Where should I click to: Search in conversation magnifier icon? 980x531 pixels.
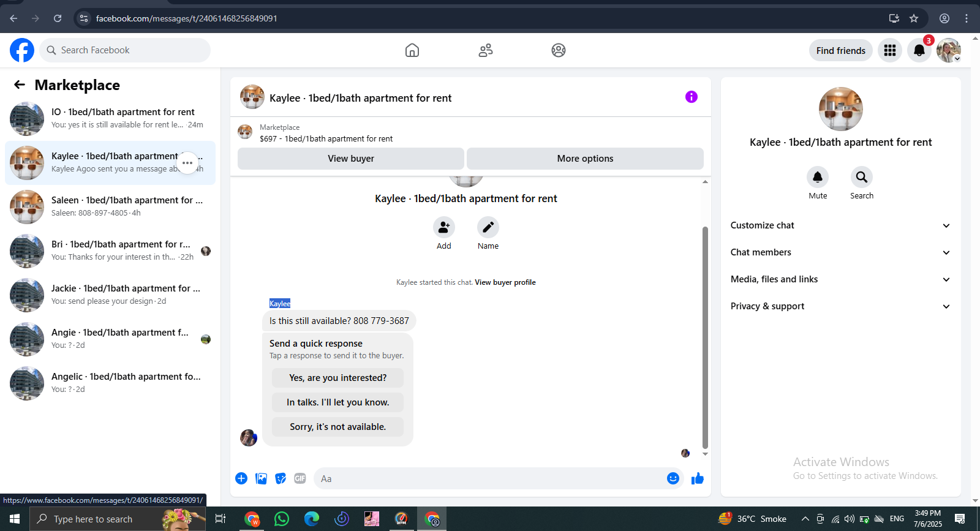pos(862,177)
